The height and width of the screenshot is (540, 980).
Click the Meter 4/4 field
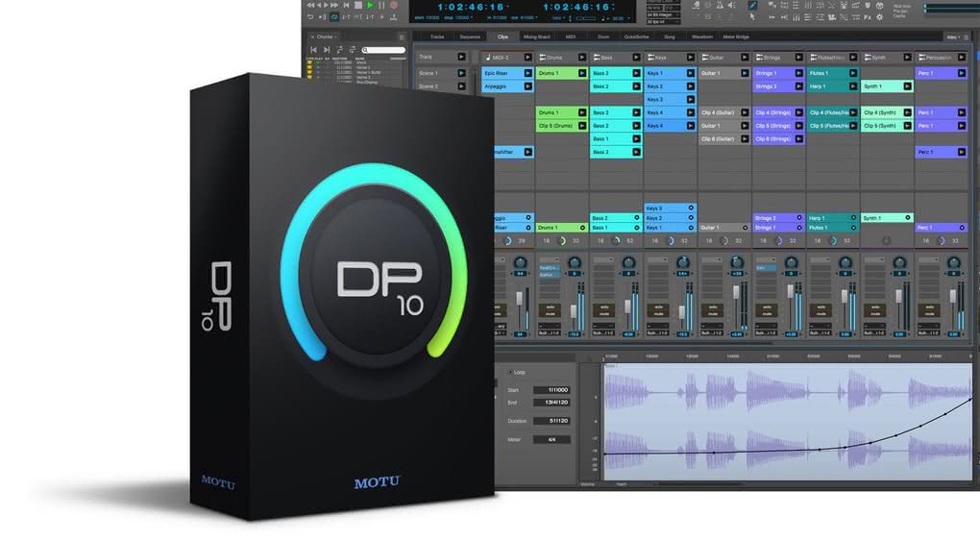(551, 439)
